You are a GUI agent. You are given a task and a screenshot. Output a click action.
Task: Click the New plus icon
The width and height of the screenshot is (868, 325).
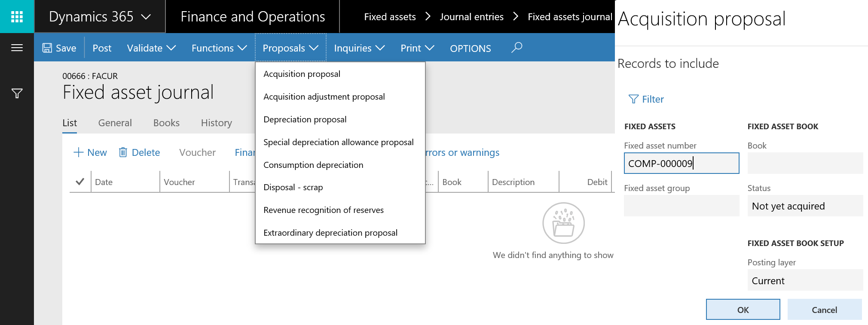point(78,152)
